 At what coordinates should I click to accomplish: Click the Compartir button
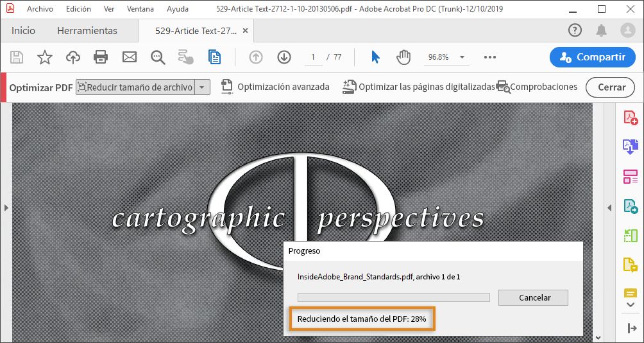(x=593, y=57)
